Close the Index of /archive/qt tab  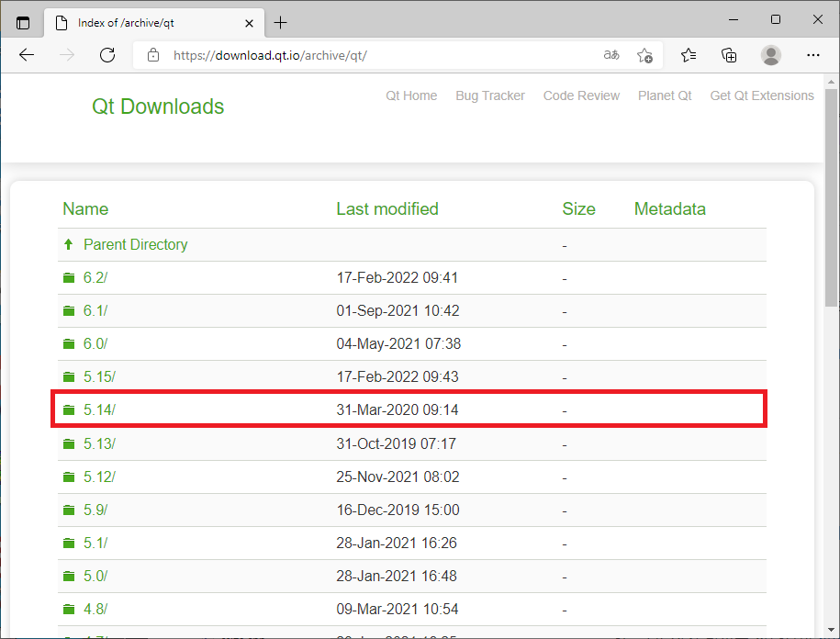249,23
